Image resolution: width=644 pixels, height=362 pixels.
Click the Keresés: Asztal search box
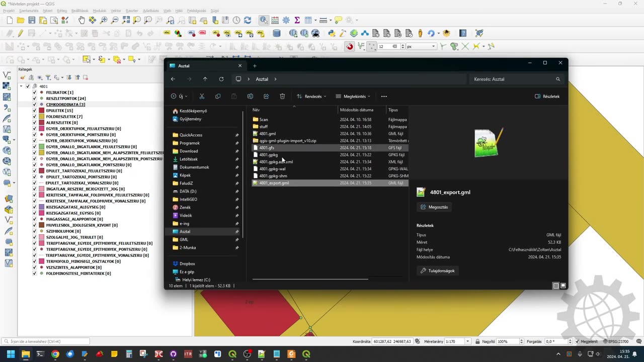517,79
